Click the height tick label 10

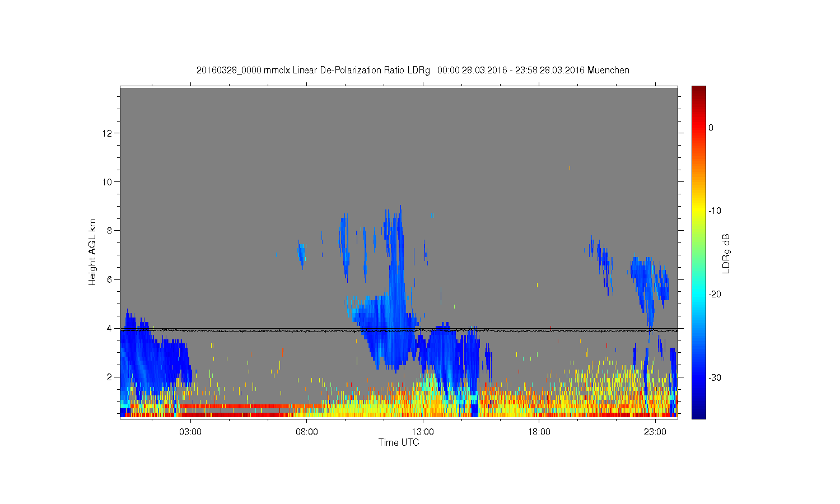click(x=108, y=182)
